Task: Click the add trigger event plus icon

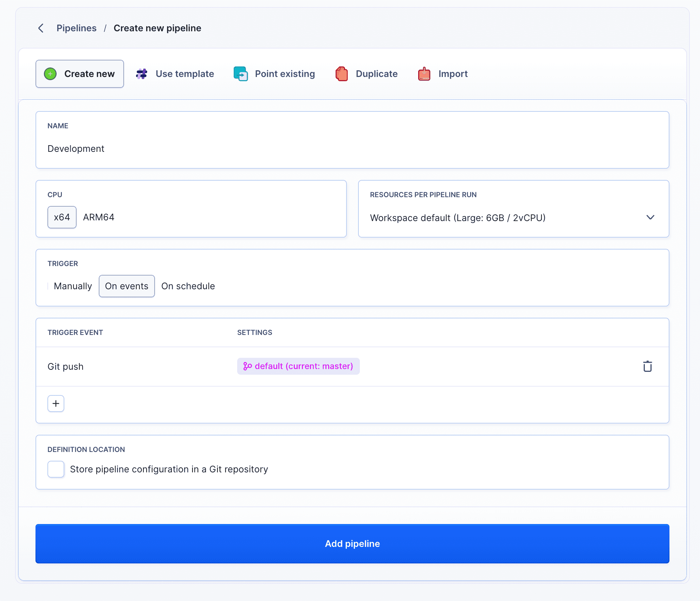Action: pyautogui.click(x=56, y=403)
